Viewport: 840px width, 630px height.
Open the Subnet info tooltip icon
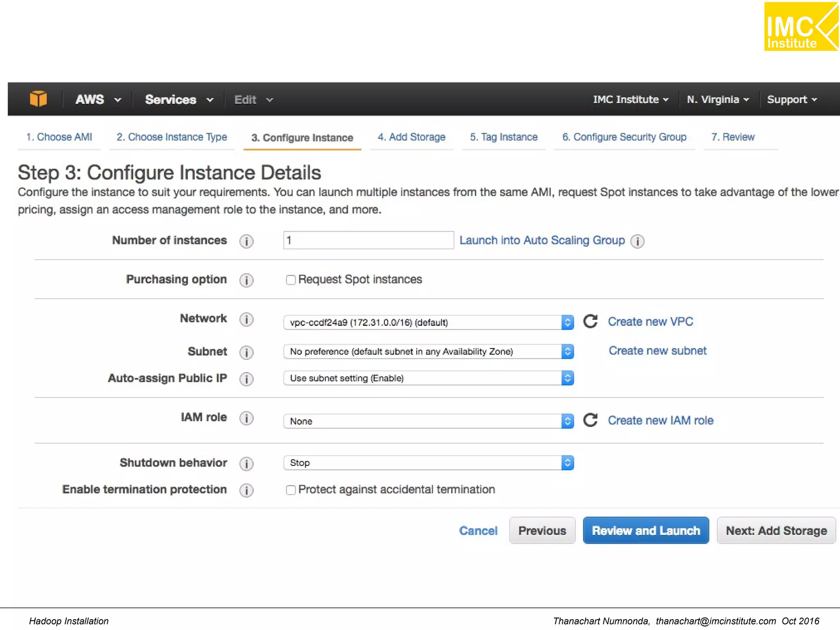pyautogui.click(x=246, y=352)
